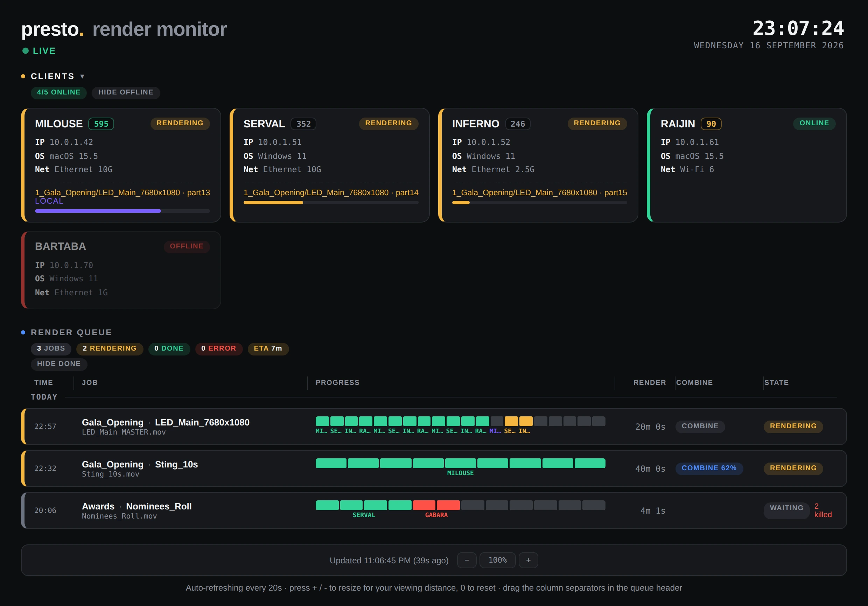The height and width of the screenshot is (606, 868).
Task: Click the green LIVE status indicator
Action: pos(39,51)
